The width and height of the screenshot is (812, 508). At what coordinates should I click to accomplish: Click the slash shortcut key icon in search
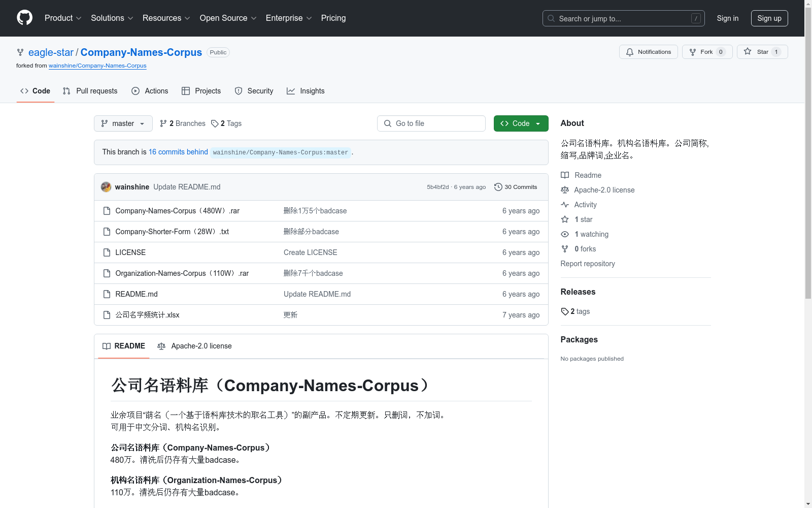coord(696,18)
